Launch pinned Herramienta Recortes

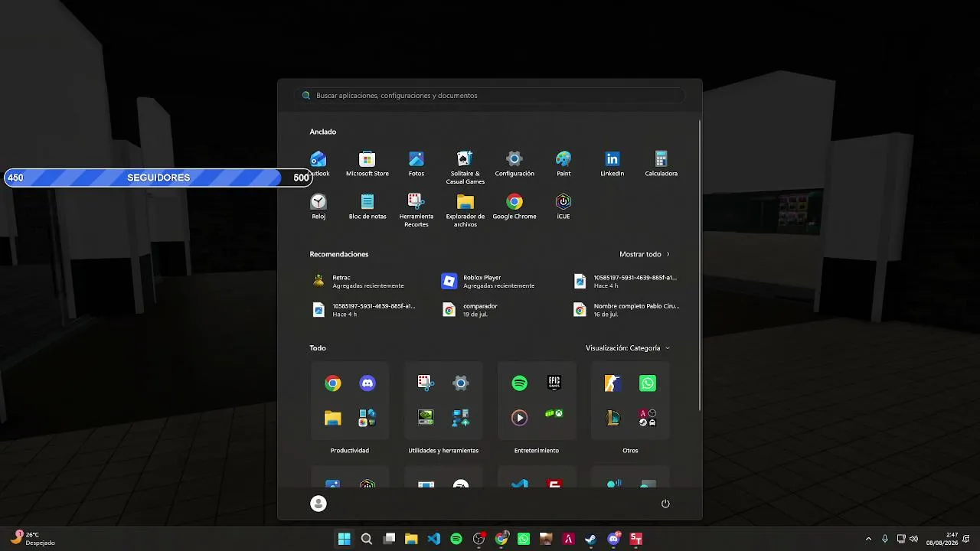(416, 210)
